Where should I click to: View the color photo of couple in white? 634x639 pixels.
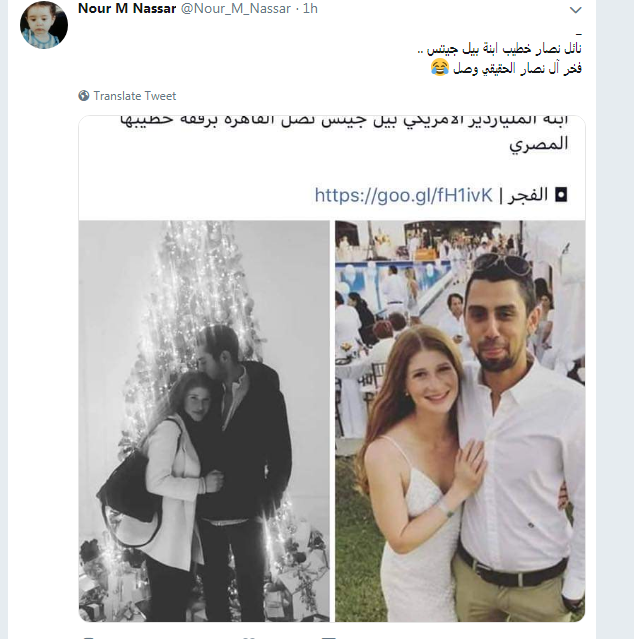point(460,421)
